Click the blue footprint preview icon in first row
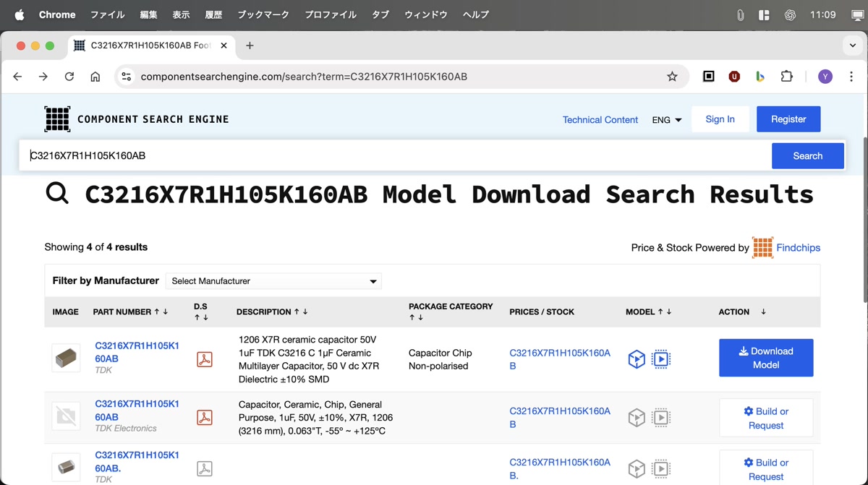Screen dimensions: 868x485 pos(660,359)
